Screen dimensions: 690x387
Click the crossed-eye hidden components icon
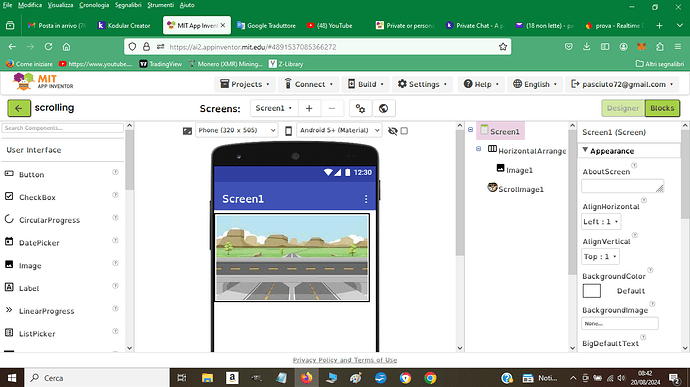tap(393, 131)
